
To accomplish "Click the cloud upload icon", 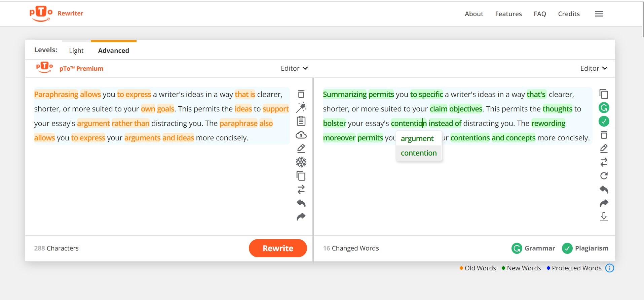I will click(301, 135).
